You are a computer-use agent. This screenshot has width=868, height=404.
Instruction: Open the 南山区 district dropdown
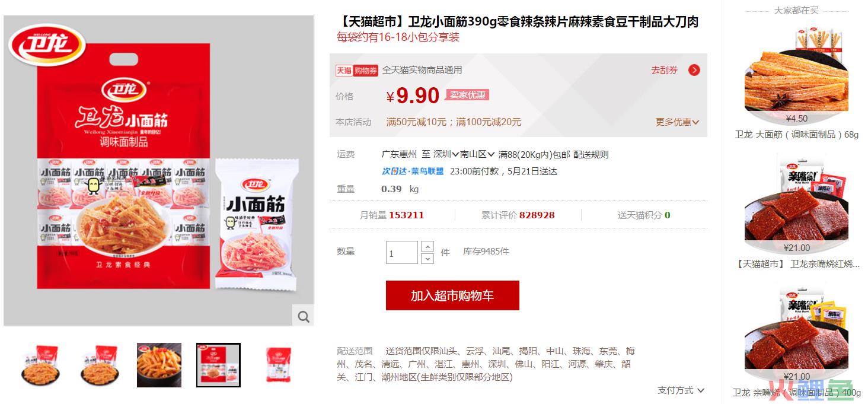click(x=478, y=154)
